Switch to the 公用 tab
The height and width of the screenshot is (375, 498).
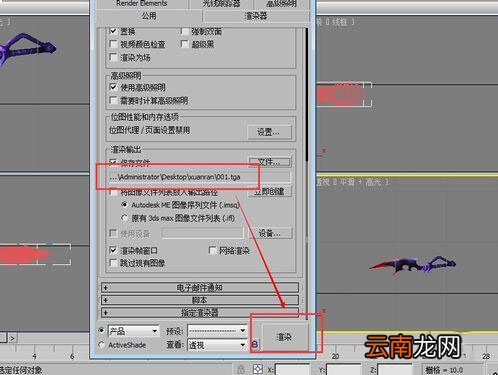click(149, 16)
